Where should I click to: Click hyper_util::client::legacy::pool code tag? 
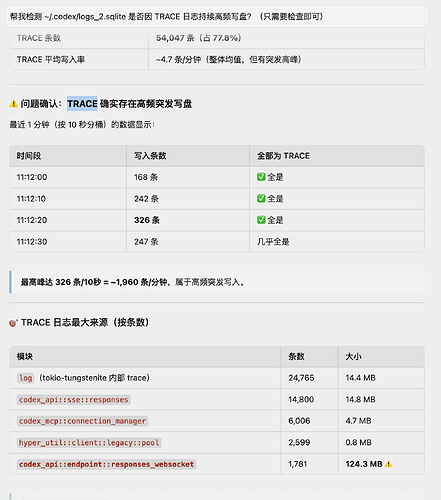(x=89, y=443)
